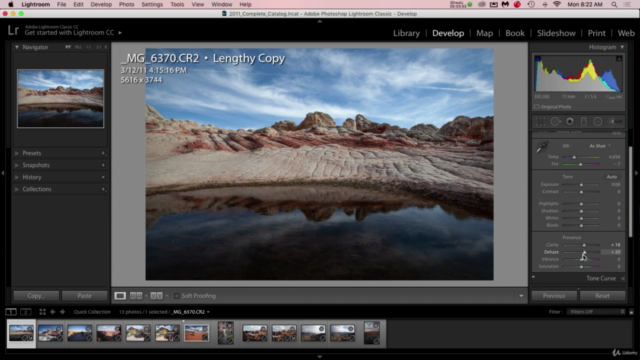This screenshot has width=640, height=360.
Task: Open Spotlight search in menu bar
Action: [614, 4]
